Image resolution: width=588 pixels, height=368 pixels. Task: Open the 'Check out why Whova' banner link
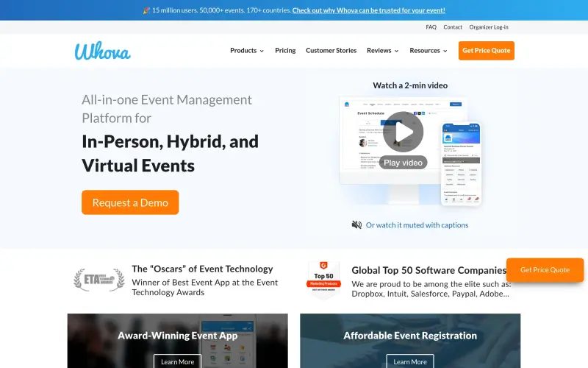(x=369, y=10)
